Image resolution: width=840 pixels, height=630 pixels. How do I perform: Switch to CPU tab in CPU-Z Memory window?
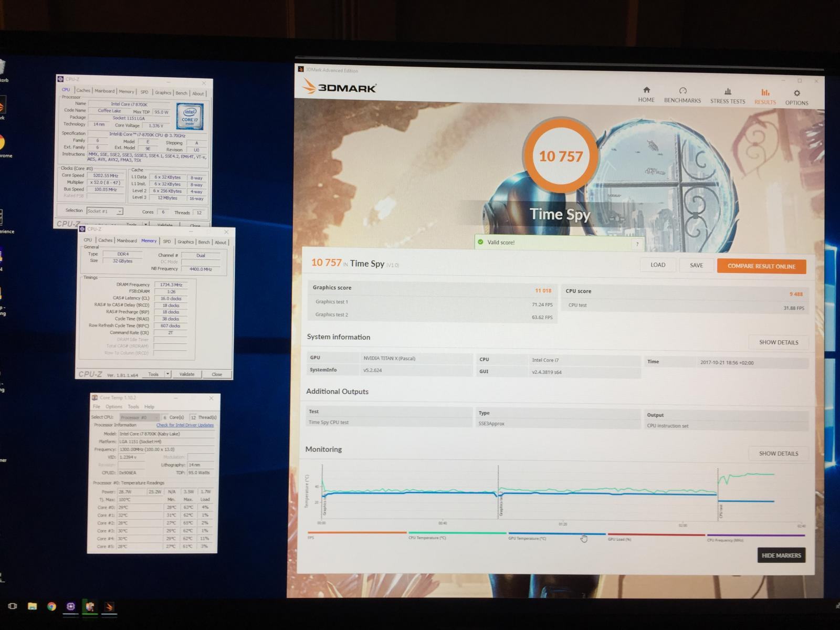tap(88, 240)
